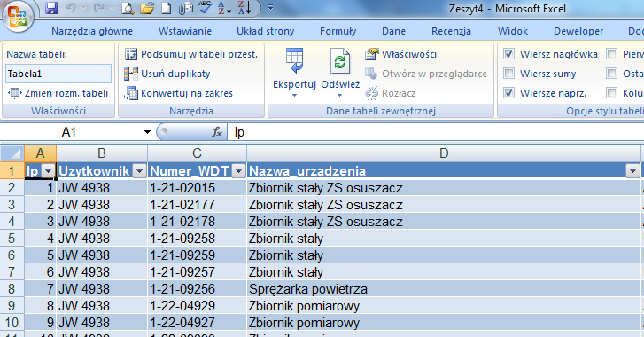Toggle the Wiersz sumy checkbox
644x337 pixels.
[x=508, y=74]
